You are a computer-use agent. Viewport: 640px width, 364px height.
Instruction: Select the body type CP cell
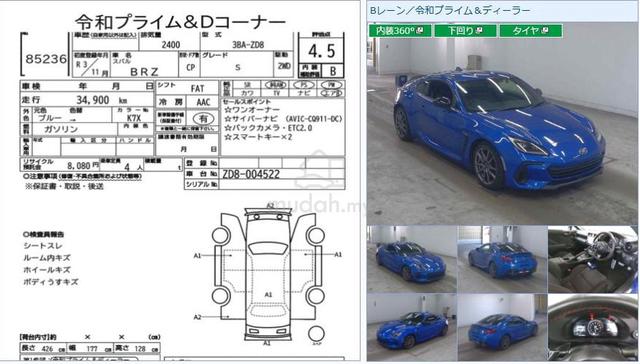(190, 68)
